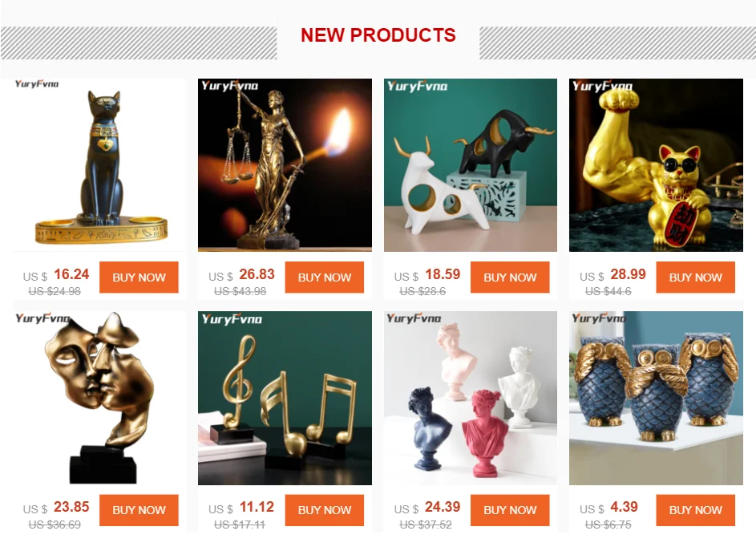Click the crossed-out US $43.98 original price
Image resolution: width=756 pixels, height=555 pixels.
240,291
